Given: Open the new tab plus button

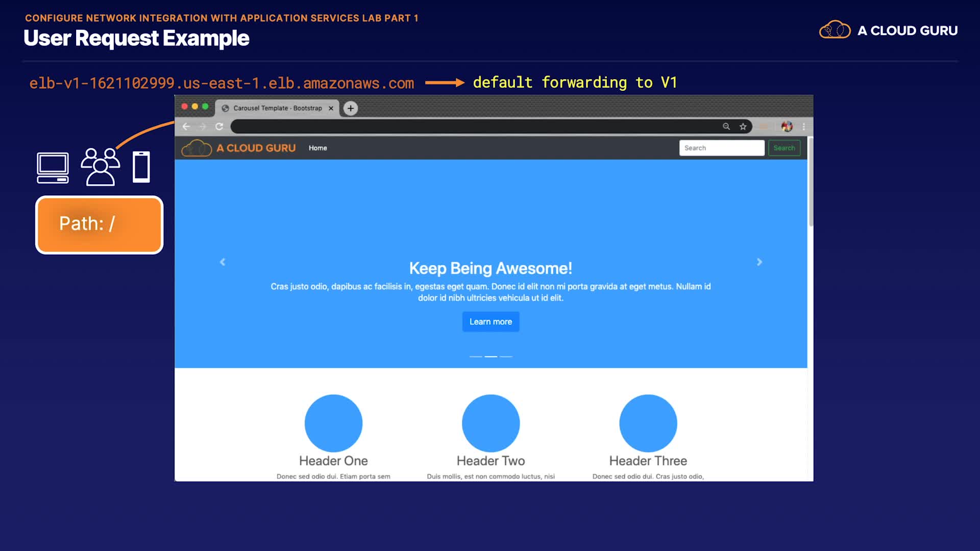Looking at the screenshot, I should tap(351, 108).
